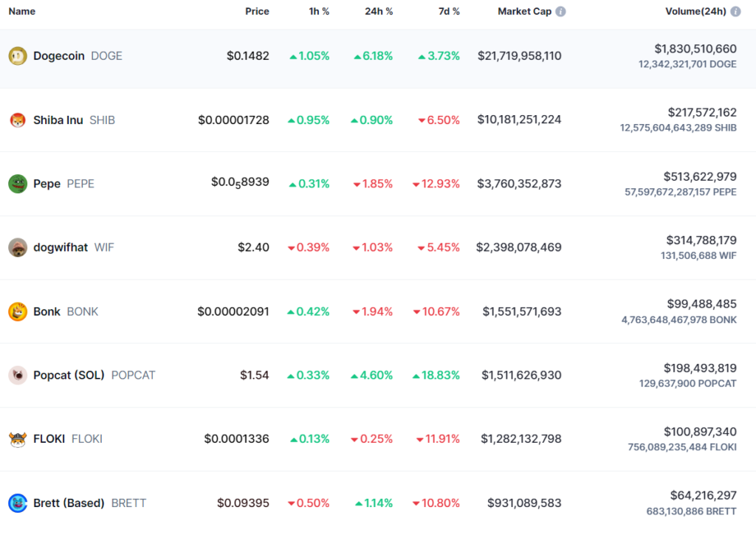Open the dogwifhat WIF link
Screen dimensions: 756x535
pos(74,247)
